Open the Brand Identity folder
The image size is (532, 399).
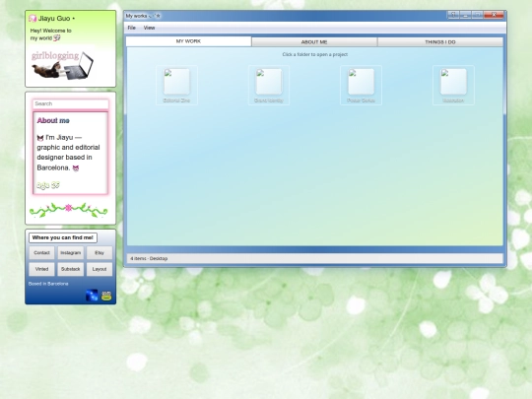tap(269, 85)
